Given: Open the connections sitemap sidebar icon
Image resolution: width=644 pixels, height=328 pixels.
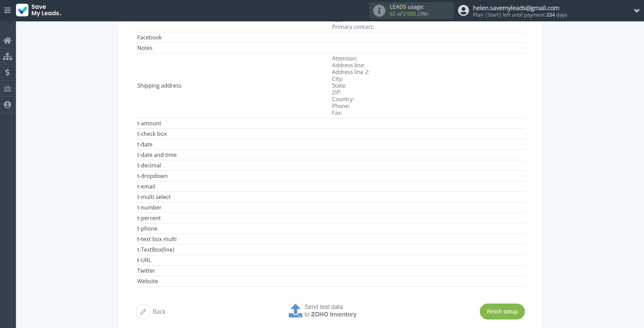Looking at the screenshot, I should (7, 56).
